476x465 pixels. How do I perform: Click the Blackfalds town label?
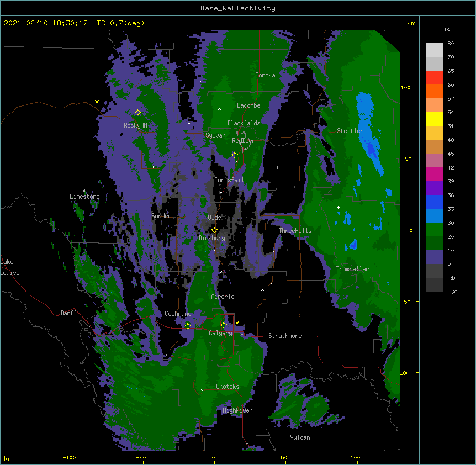click(244, 123)
